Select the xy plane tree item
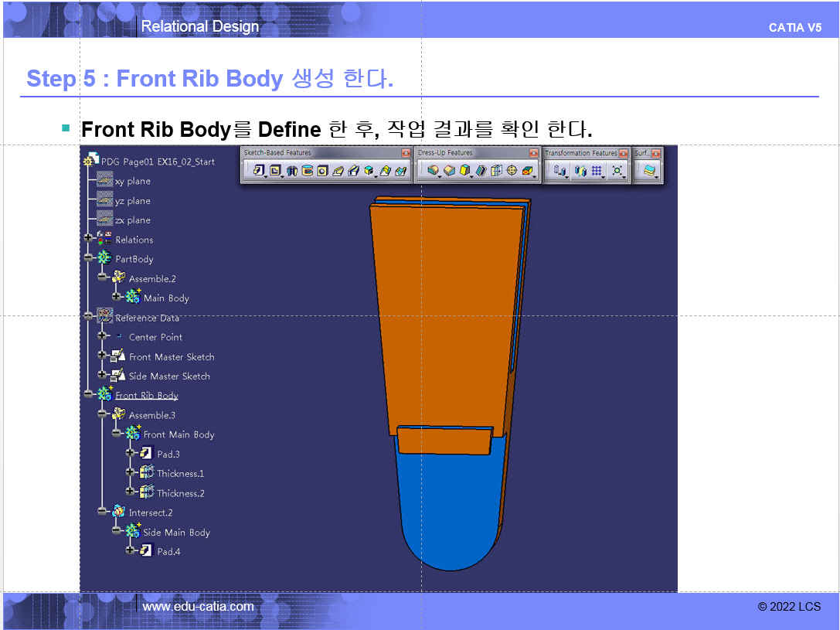This screenshot has width=840, height=630. 132,181
